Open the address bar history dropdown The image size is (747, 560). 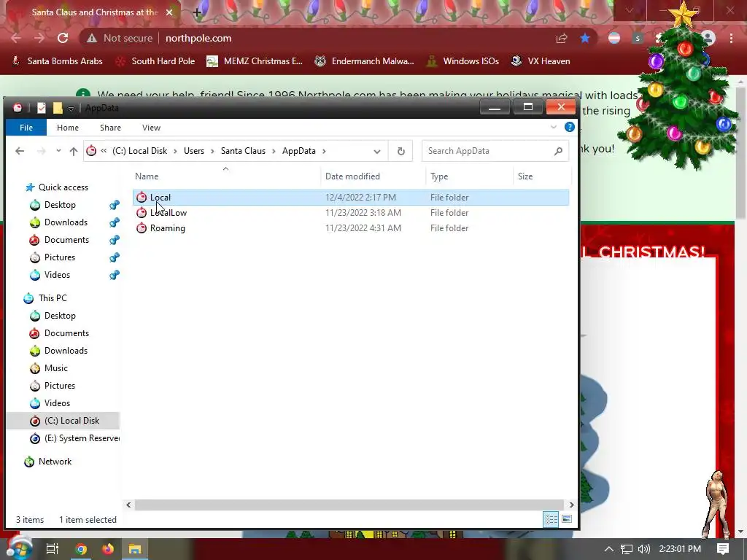(377, 152)
